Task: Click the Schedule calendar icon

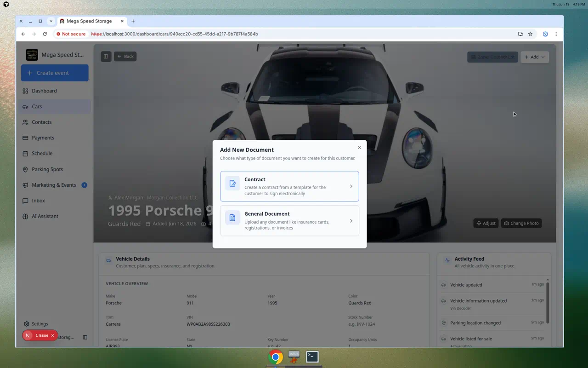Action: 25,153
